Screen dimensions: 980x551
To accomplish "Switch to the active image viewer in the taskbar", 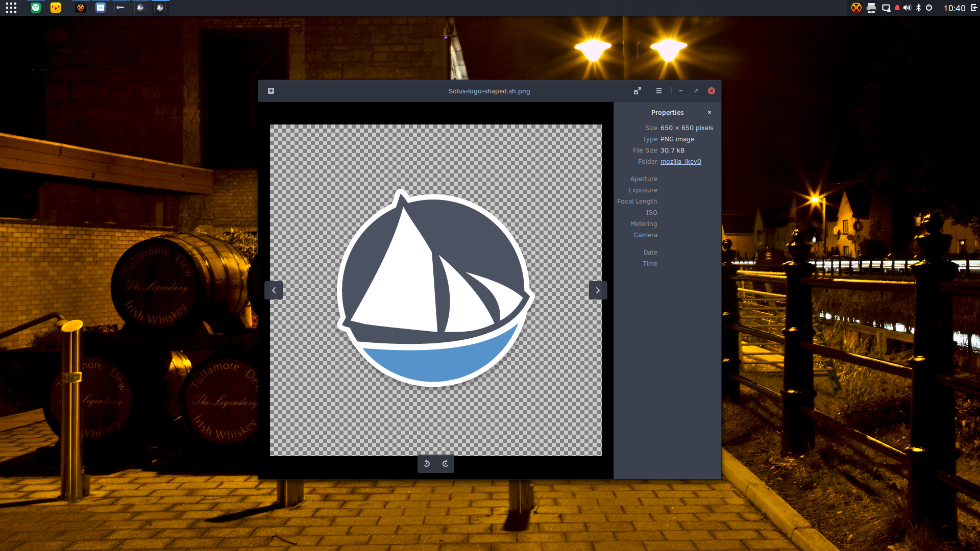I will click(x=160, y=8).
